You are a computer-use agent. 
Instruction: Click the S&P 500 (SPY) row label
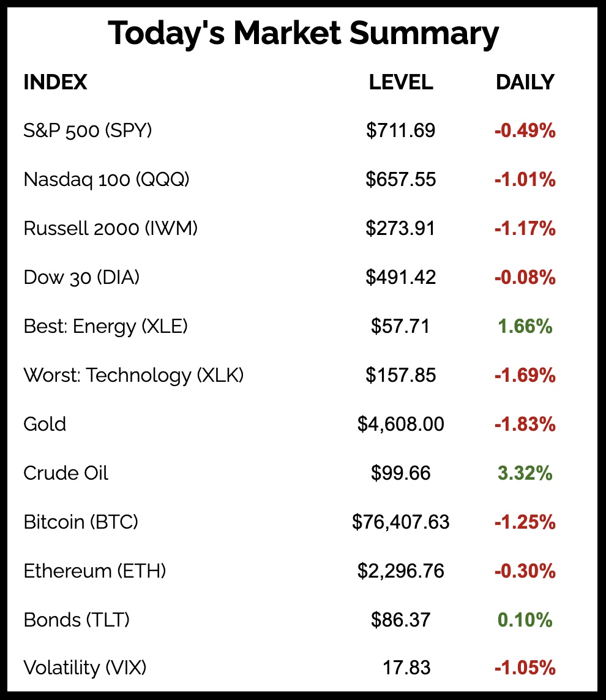point(88,130)
